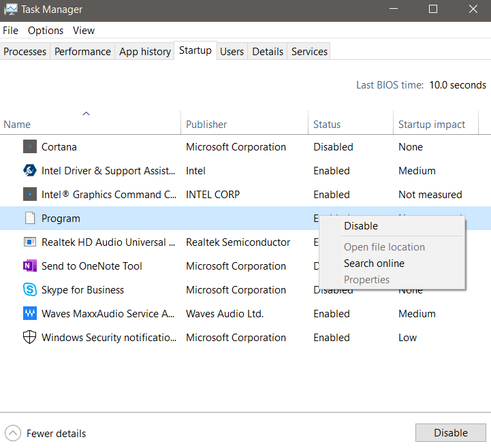Choose Disable in the context menu
Viewport: 491px width, 448px height.
coord(361,226)
